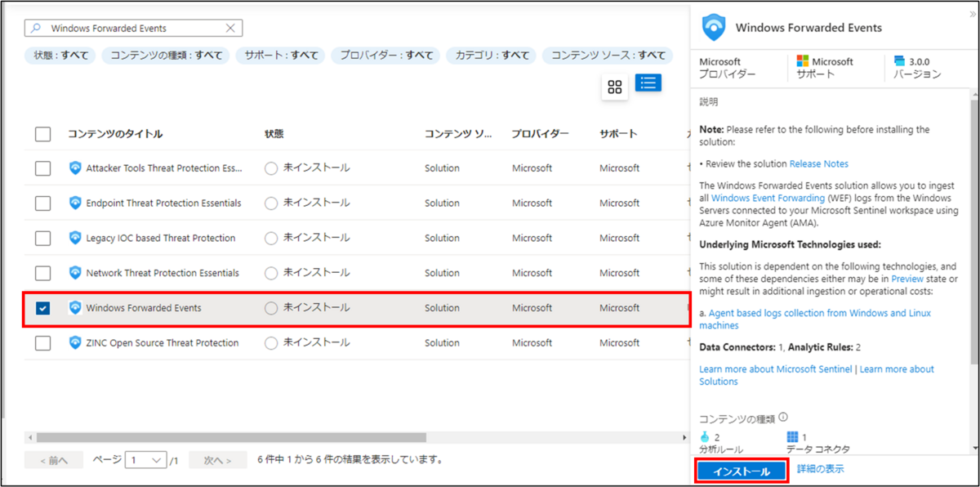
Task: Toggle the select-all header checkbox
Action: pyautogui.click(x=43, y=135)
